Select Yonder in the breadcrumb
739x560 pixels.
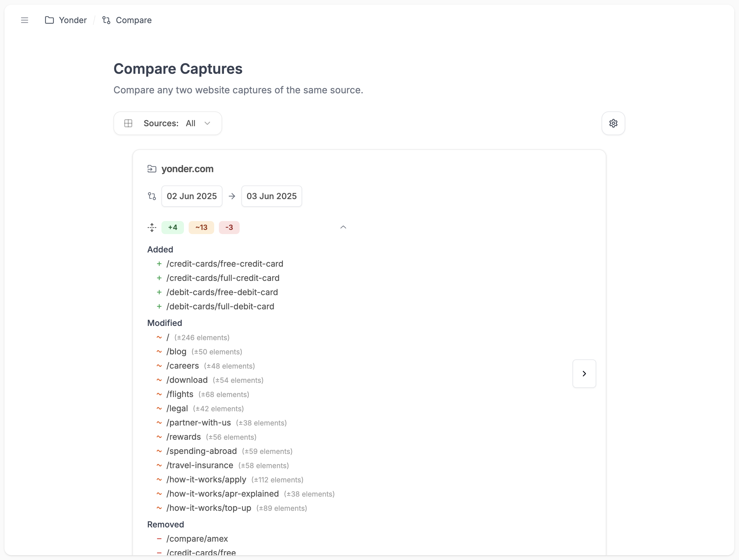(x=73, y=20)
